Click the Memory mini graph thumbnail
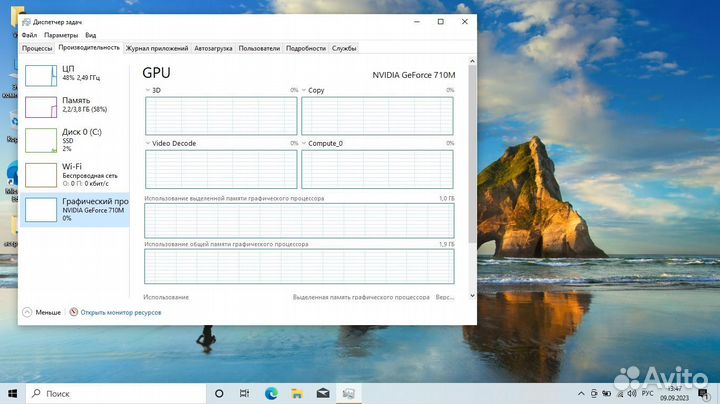This screenshot has height=404, width=720. (x=41, y=107)
